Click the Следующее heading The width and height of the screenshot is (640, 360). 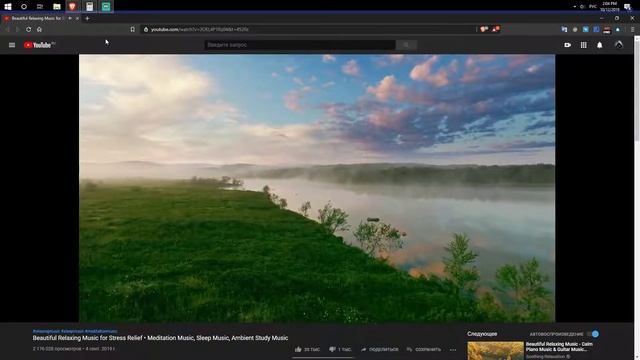pos(482,334)
